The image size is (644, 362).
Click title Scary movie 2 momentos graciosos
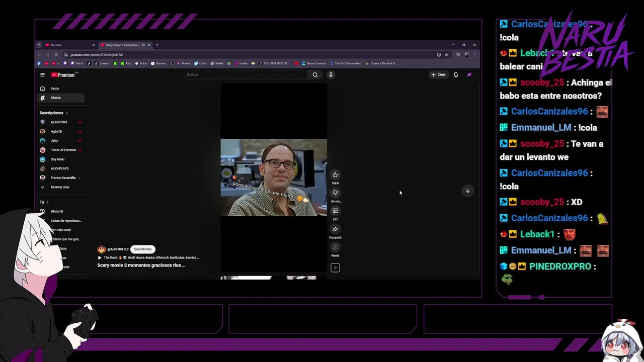pos(141,265)
